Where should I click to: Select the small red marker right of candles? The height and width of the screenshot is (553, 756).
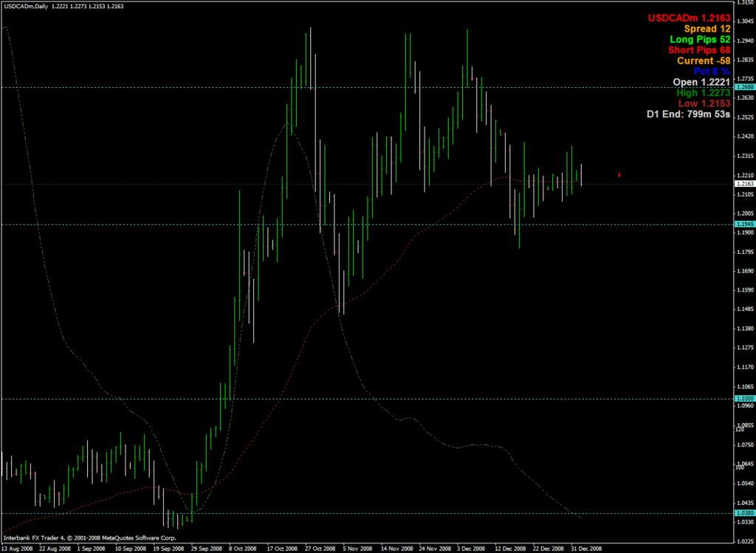click(x=619, y=174)
